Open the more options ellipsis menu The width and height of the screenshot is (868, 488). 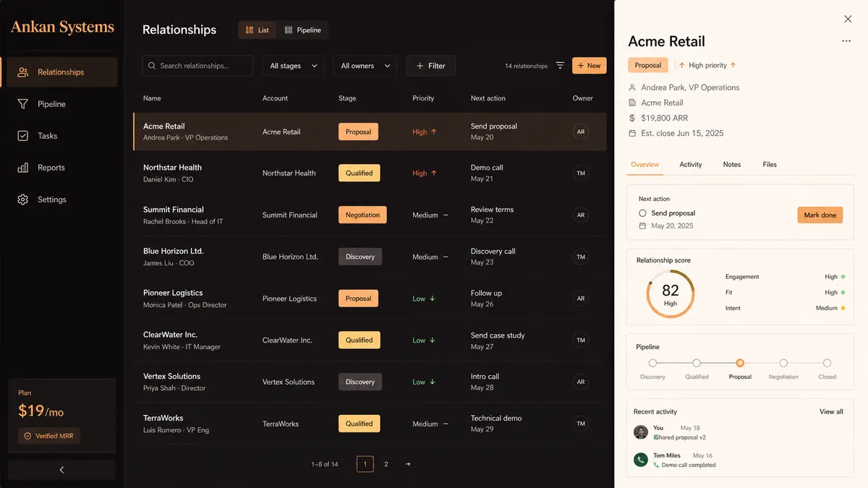pyautogui.click(x=846, y=41)
